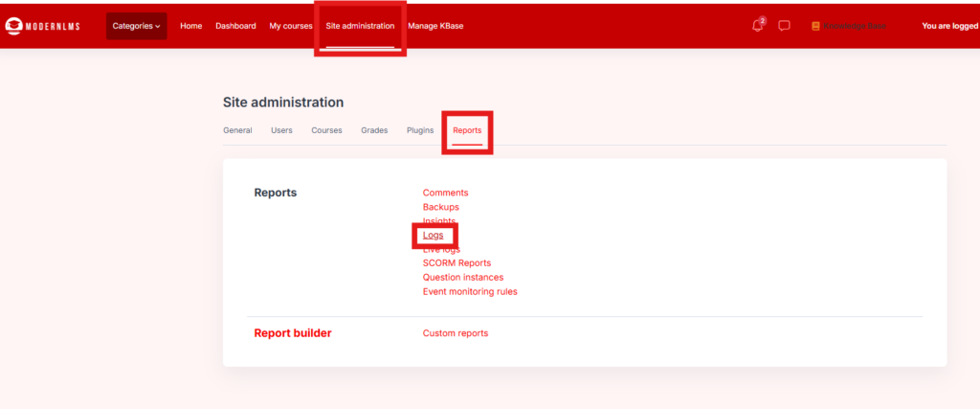Screen dimensions: 980x409
Task: Open the Logs report link
Action: (x=434, y=235)
